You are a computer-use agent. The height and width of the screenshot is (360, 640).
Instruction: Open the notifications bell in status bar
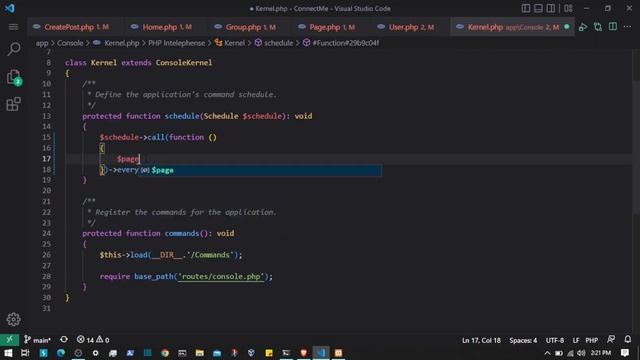(x=628, y=340)
